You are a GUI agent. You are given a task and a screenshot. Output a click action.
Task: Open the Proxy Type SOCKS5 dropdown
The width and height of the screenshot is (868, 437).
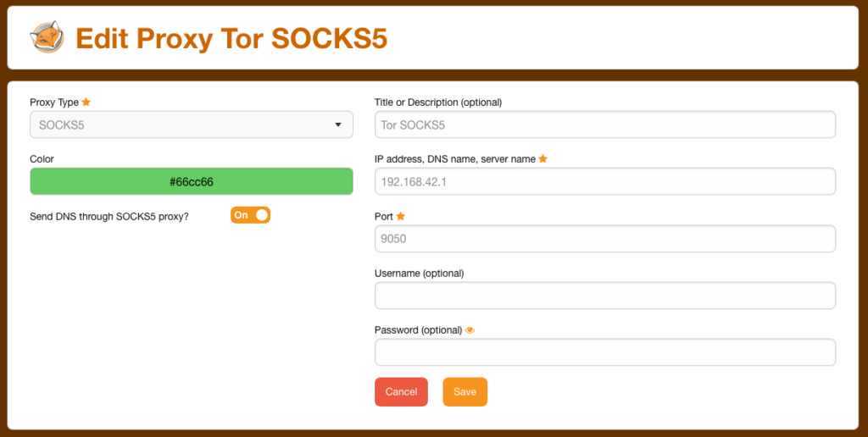point(192,125)
